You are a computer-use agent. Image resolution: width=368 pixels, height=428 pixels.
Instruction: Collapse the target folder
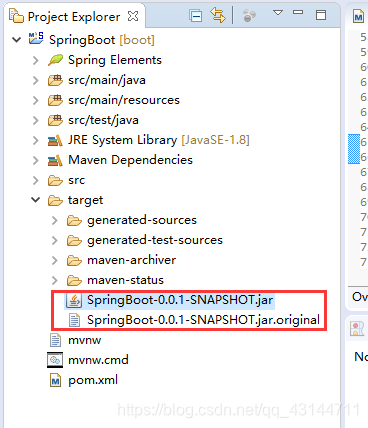point(35,200)
